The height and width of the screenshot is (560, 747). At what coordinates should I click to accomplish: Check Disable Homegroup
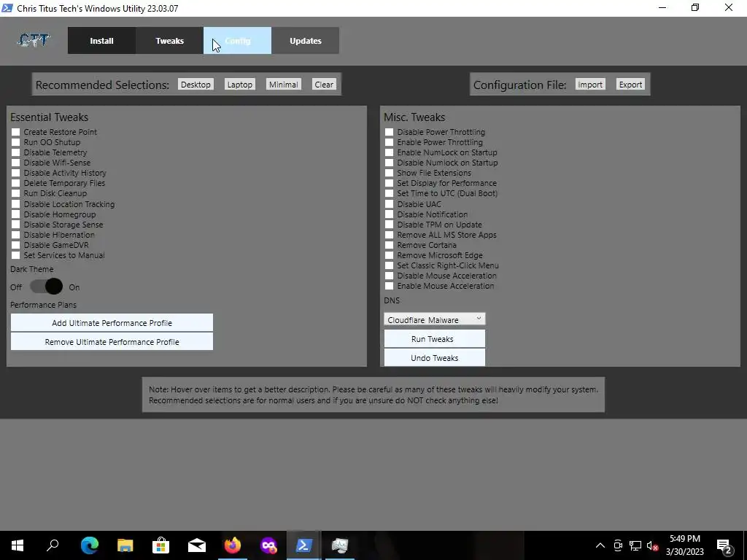(16, 214)
